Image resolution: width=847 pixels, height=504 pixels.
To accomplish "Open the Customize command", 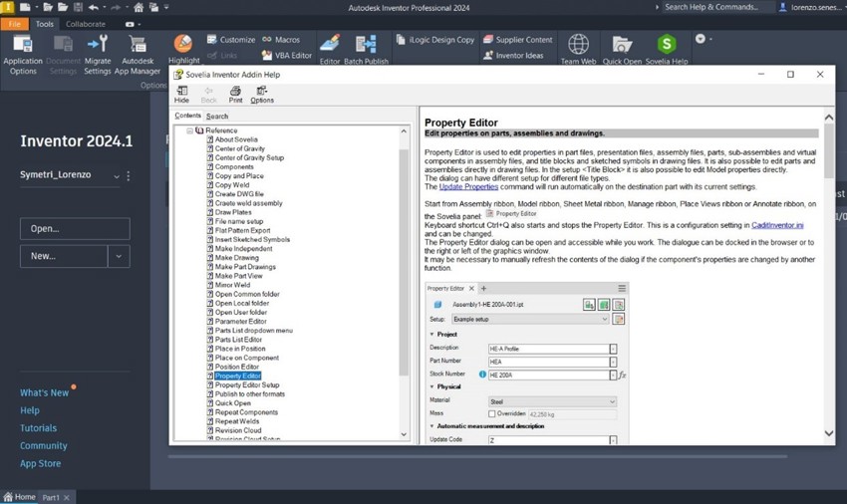I will click(231, 40).
